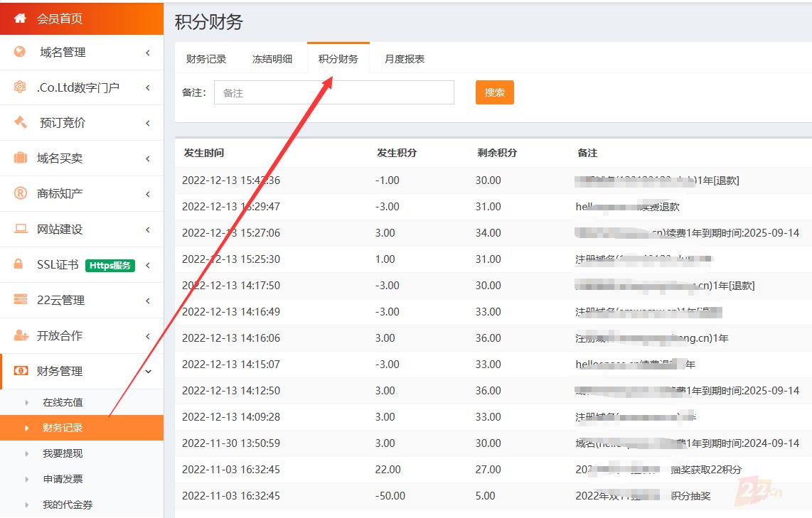
Task: Click the registered-trademark icon for 商标知产
Action: tap(21, 193)
